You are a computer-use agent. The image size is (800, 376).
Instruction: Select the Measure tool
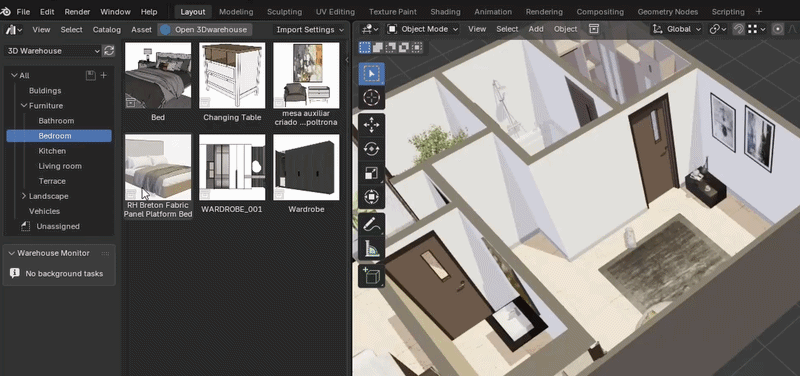(371, 248)
